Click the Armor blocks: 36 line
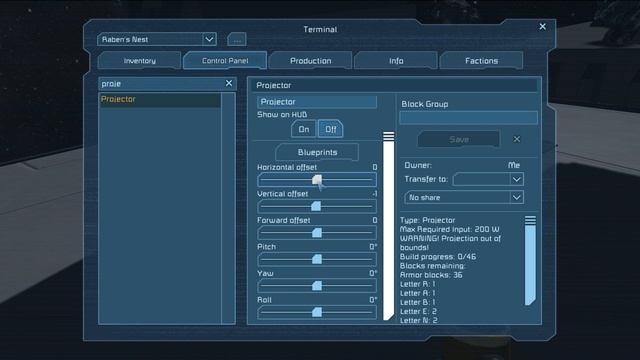This screenshot has height=360, width=640. tap(431, 275)
